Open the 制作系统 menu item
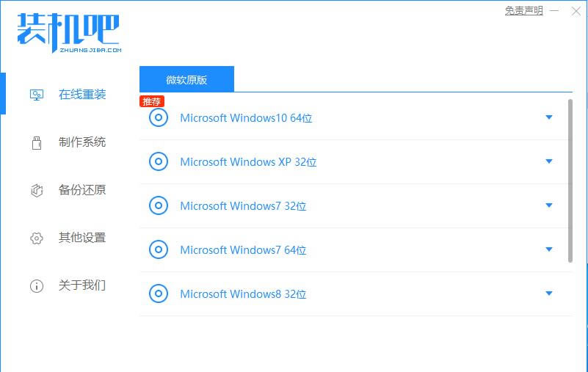588x372 pixels. pos(82,142)
